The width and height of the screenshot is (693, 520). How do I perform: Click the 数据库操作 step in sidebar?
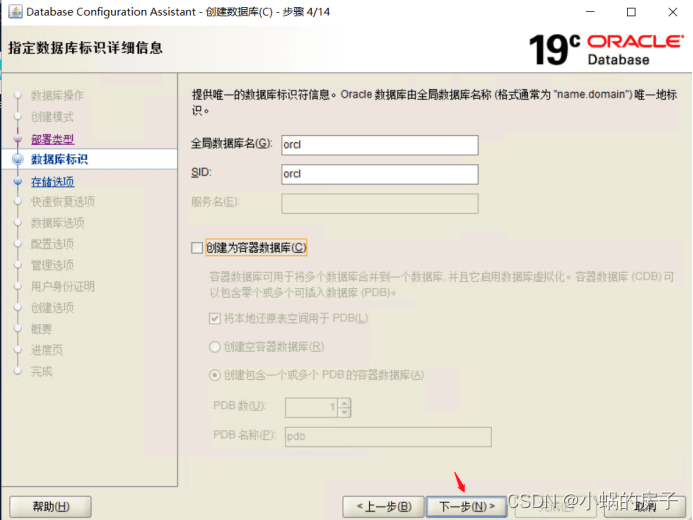pos(57,95)
